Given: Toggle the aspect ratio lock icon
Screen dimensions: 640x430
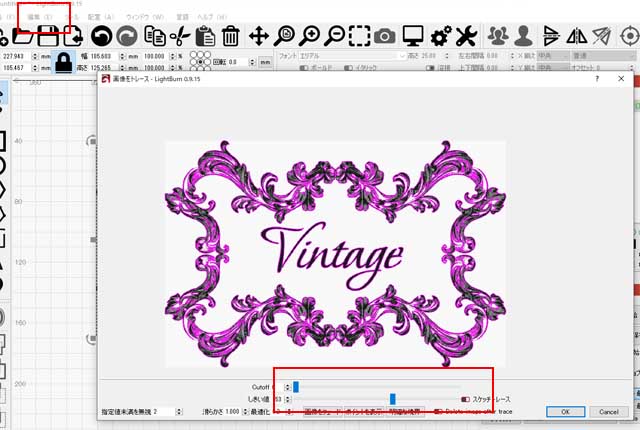Looking at the screenshot, I should coord(64,62).
